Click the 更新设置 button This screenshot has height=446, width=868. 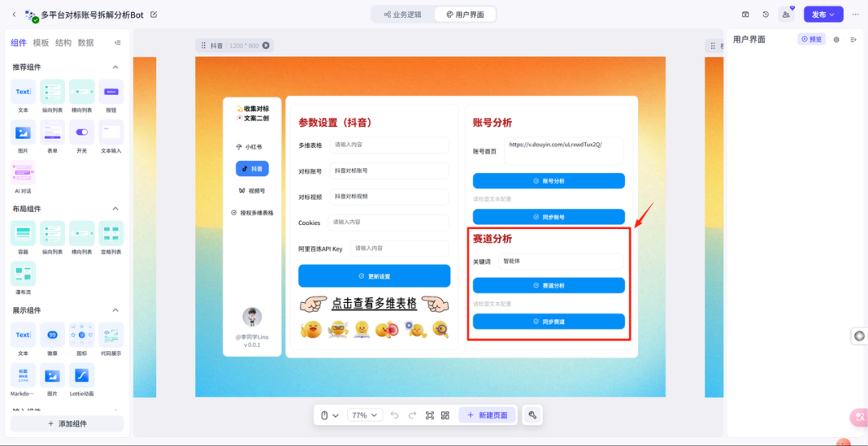point(375,276)
